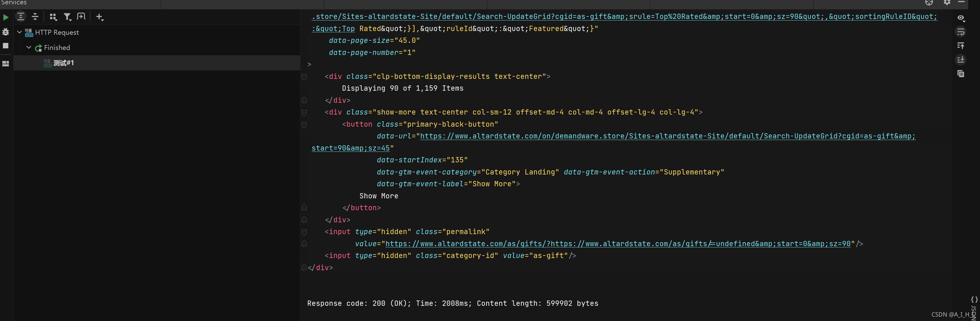Open the :&quot;Top underlined link fragment
This screenshot has width=980, height=321.
(x=333, y=29)
